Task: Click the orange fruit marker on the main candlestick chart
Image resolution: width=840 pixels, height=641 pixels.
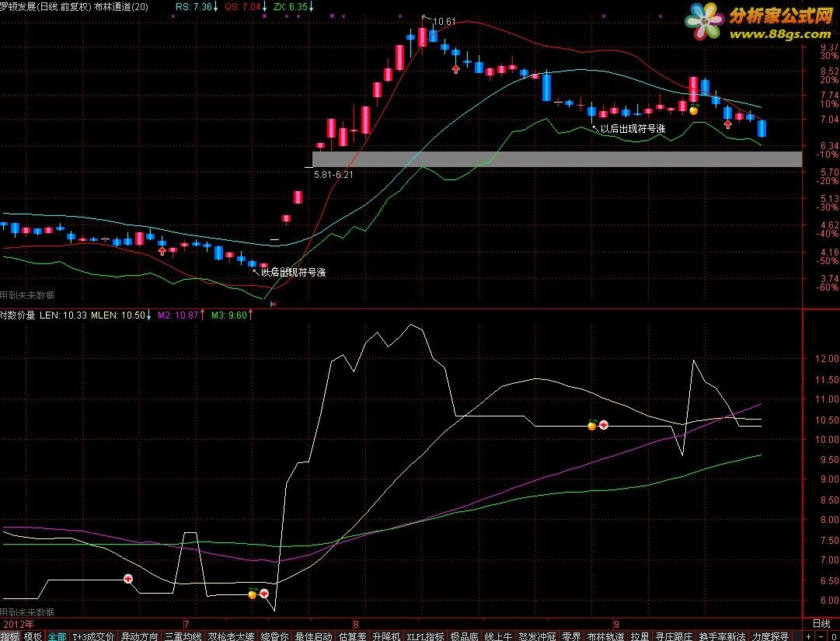Action: [694, 110]
